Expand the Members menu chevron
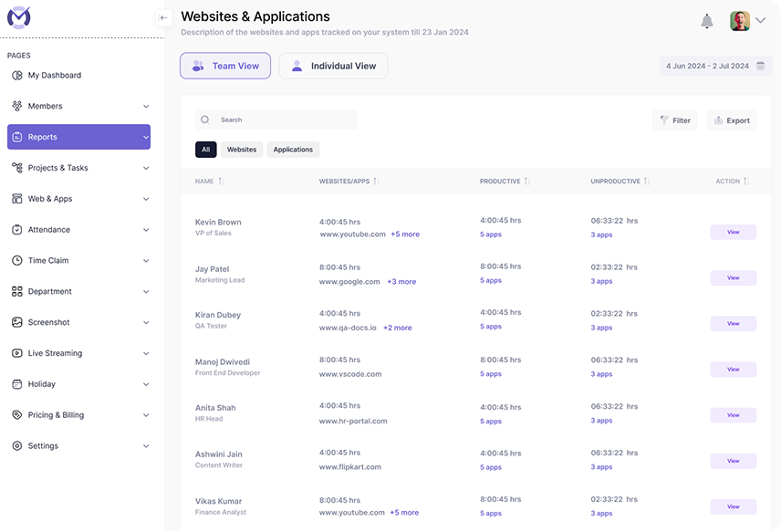The height and width of the screenshot is (532, 781). click(146, 107)
